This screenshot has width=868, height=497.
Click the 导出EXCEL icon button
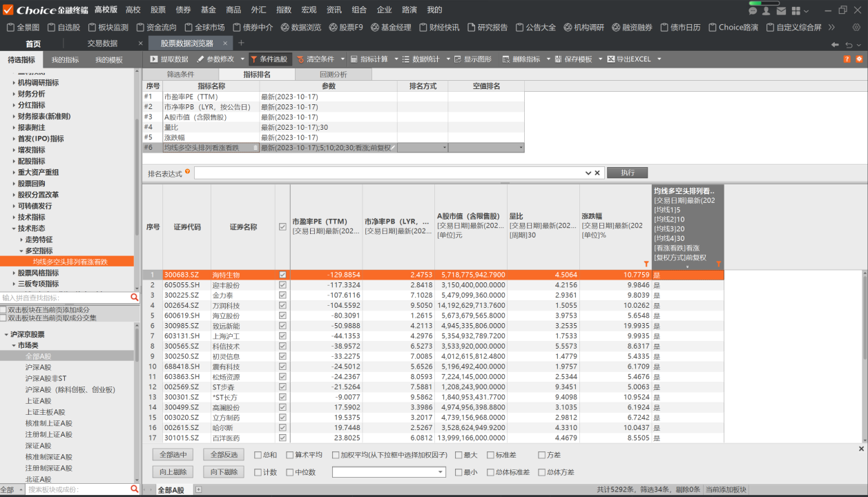tap(611, 59)
